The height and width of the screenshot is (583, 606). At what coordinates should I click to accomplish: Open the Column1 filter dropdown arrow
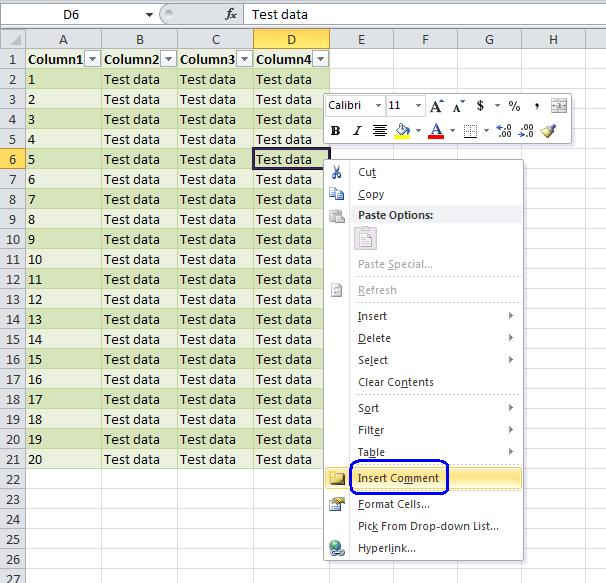point(92,59)
